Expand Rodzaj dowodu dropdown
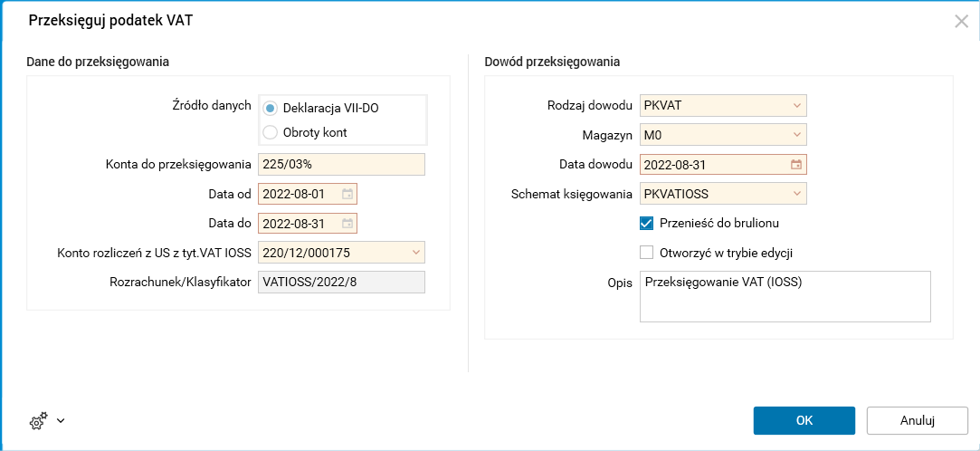The height and width of the screenshot is (451, 980). click(x=796, y=106)
